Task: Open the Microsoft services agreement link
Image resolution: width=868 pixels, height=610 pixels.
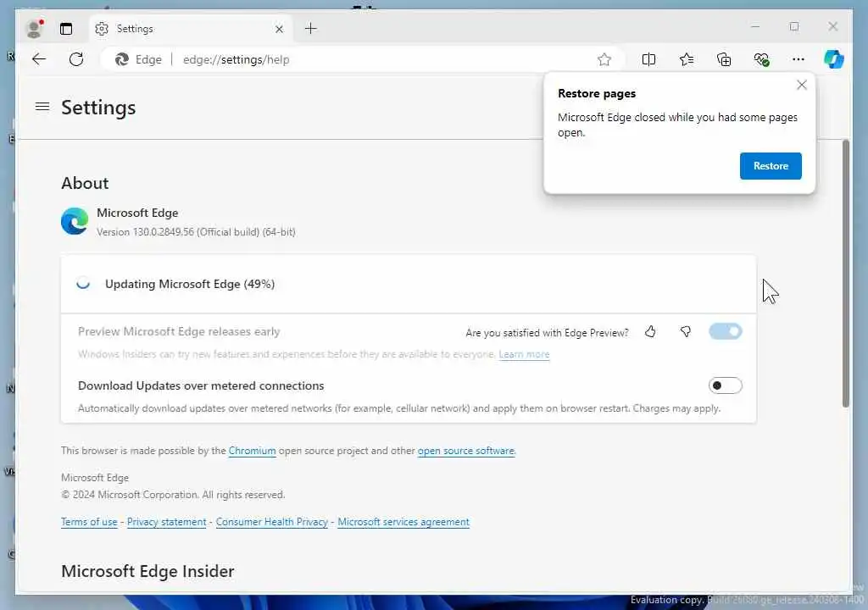Action: click(x=403, y=522)
